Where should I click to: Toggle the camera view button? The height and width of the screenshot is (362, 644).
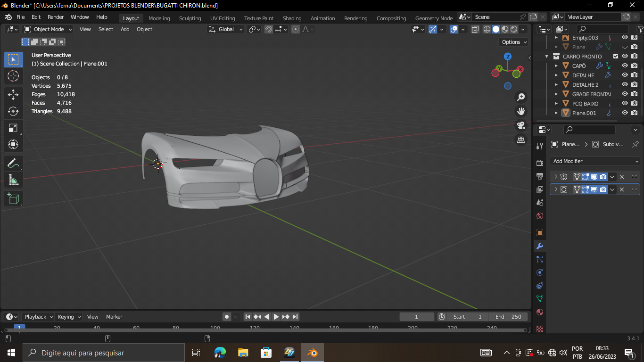[521, 125]
